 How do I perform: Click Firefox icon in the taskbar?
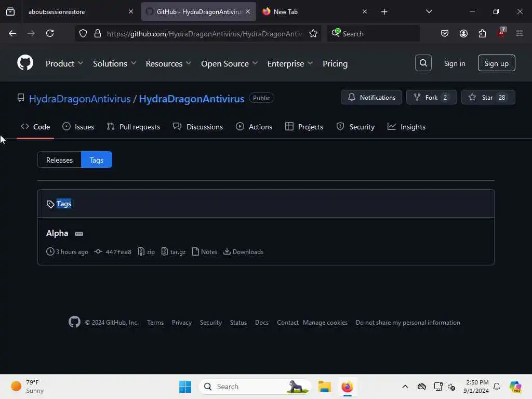pyautogui.click(x=347, y=387)
